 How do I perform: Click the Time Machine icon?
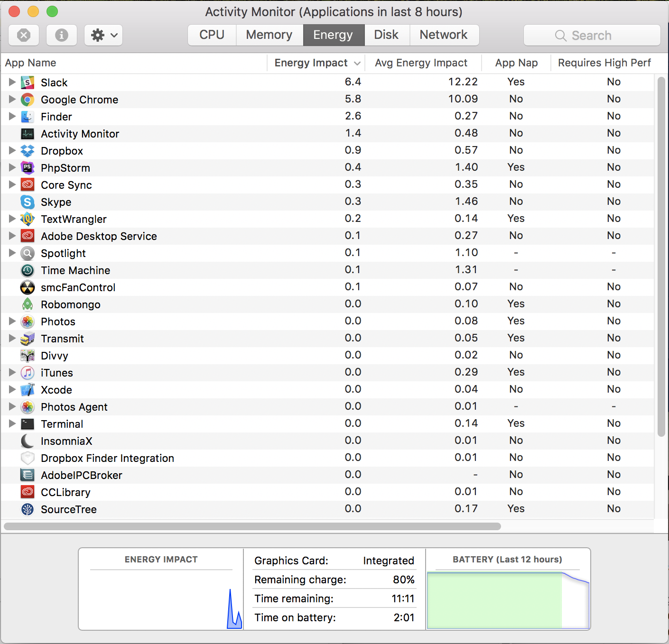[x=28, y=270]
